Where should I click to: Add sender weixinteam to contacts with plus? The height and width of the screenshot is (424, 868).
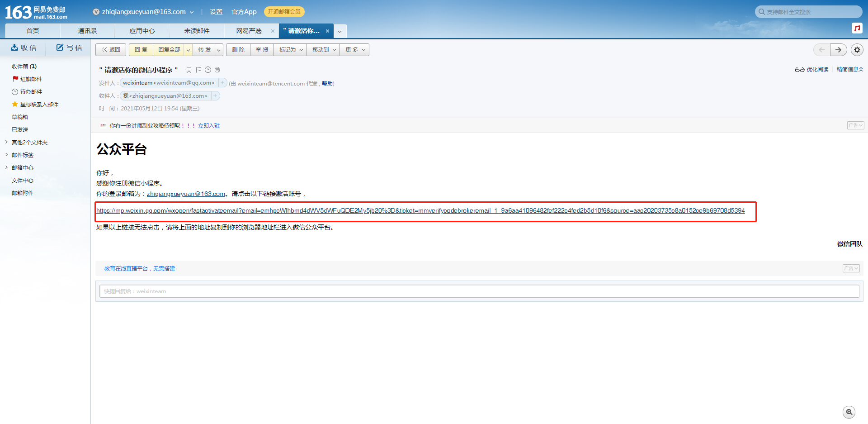coord(222,83)
